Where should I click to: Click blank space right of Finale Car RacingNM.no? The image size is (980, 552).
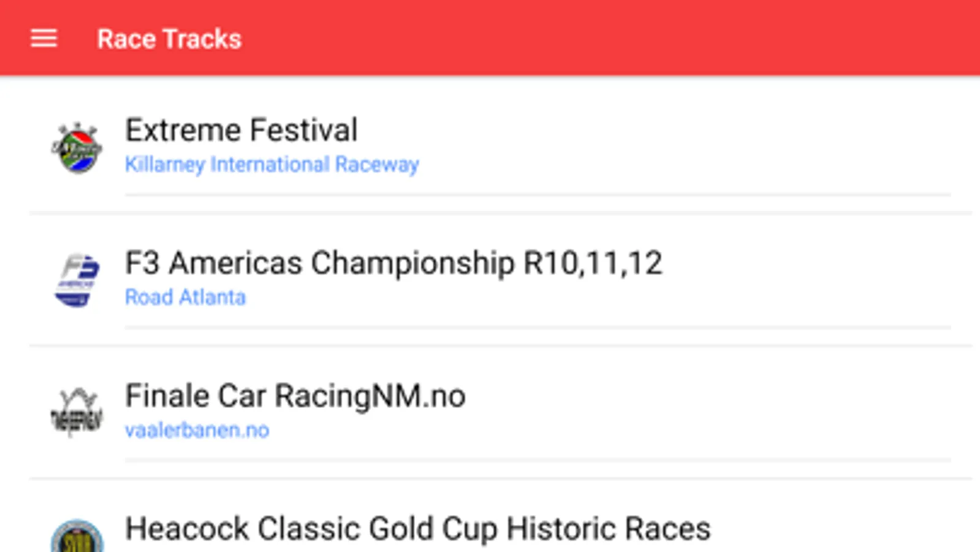coord(705,396)
